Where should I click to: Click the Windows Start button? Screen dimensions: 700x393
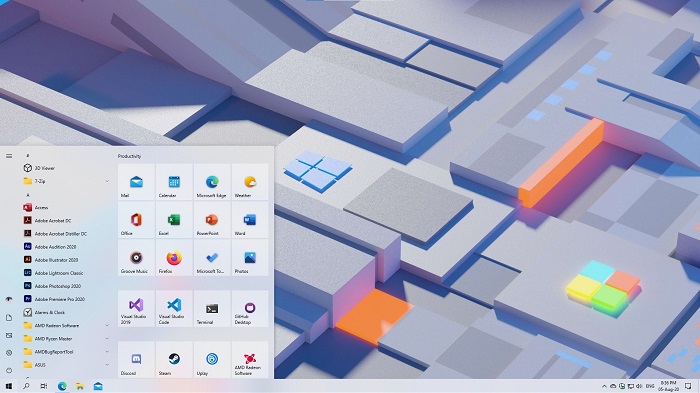click(x=8, y=386)
